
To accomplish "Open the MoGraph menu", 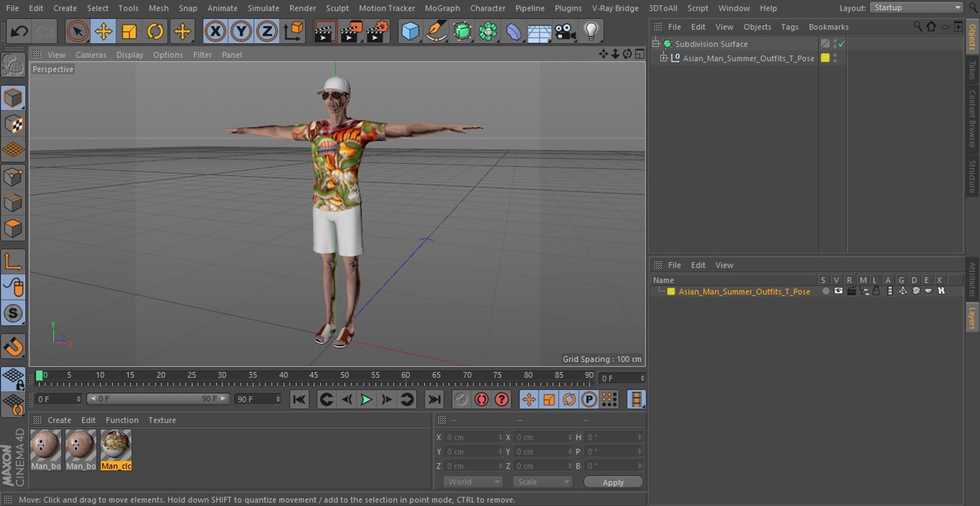I will 442,8.
